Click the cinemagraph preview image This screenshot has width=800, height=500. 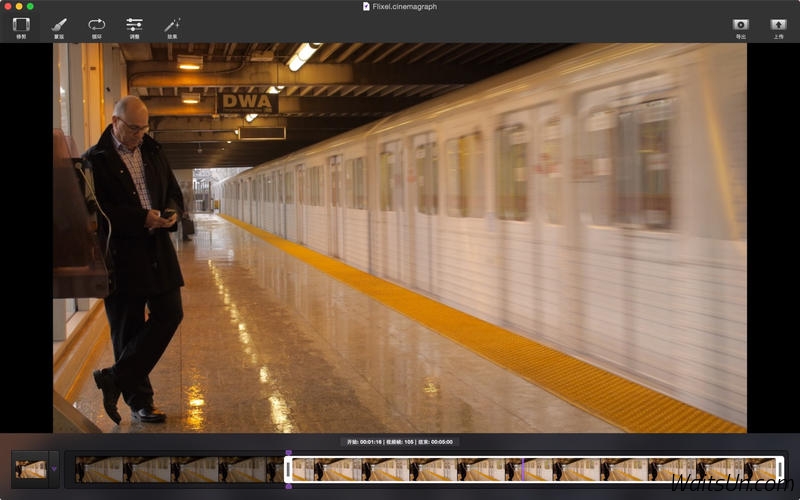(x=399, y=238)
